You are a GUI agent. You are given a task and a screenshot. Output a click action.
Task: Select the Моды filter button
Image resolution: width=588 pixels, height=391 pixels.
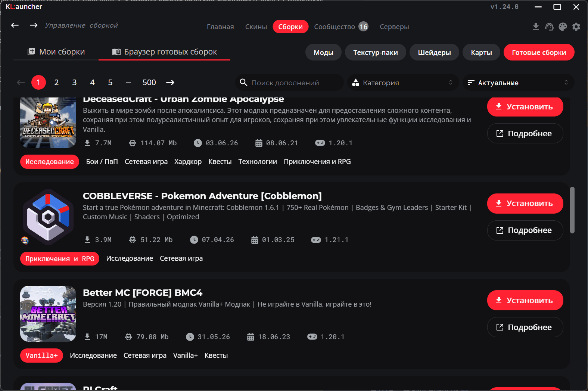click(x=323, y=52)
